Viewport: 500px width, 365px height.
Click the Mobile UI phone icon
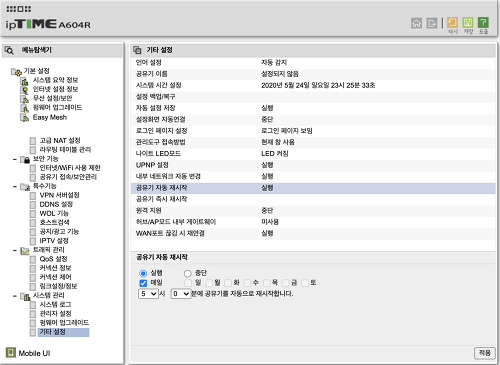pyautogui.click(x=11, y=353)
